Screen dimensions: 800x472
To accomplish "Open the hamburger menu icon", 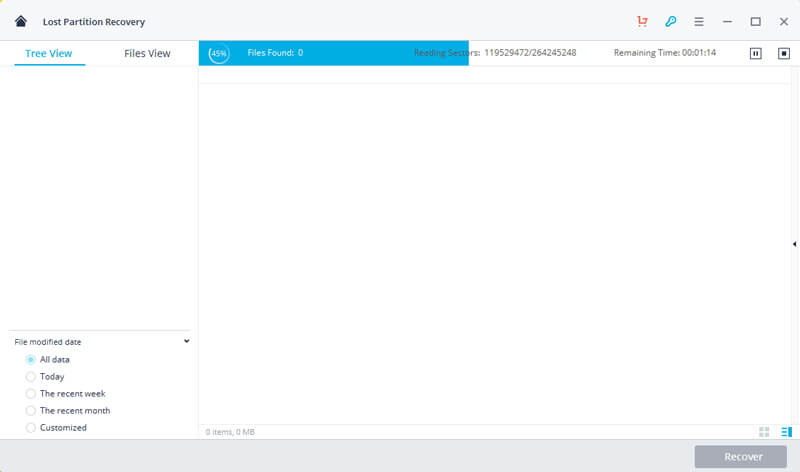I will point(699,21).
